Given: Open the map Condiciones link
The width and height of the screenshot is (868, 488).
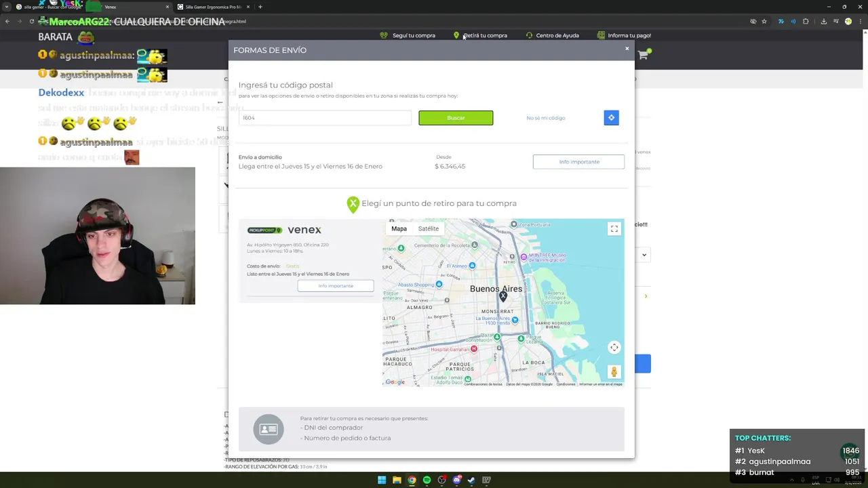Looking at the screenshot, I should 566,384.
